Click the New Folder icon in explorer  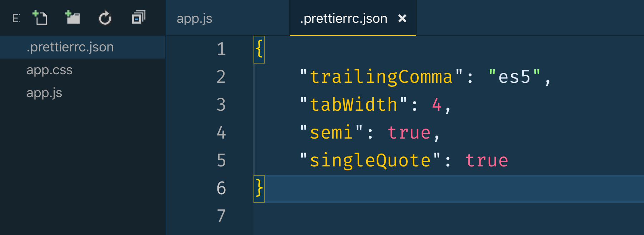72,17
